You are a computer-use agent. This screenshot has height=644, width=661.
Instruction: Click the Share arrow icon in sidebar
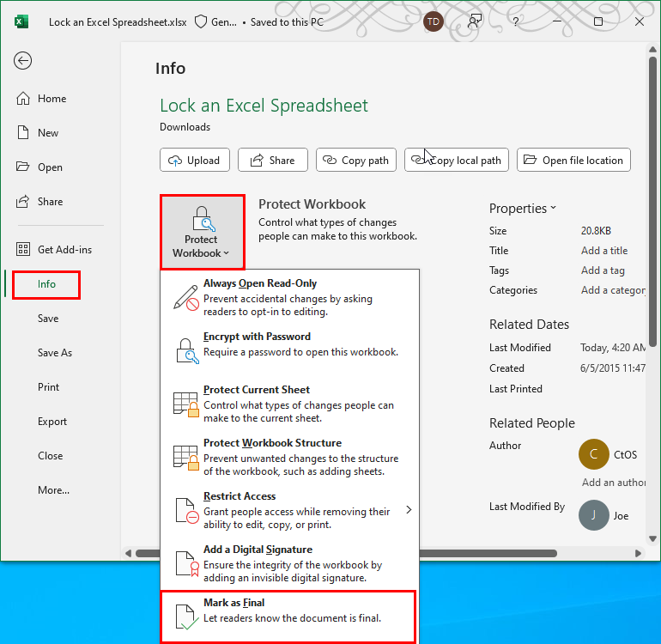23,201
